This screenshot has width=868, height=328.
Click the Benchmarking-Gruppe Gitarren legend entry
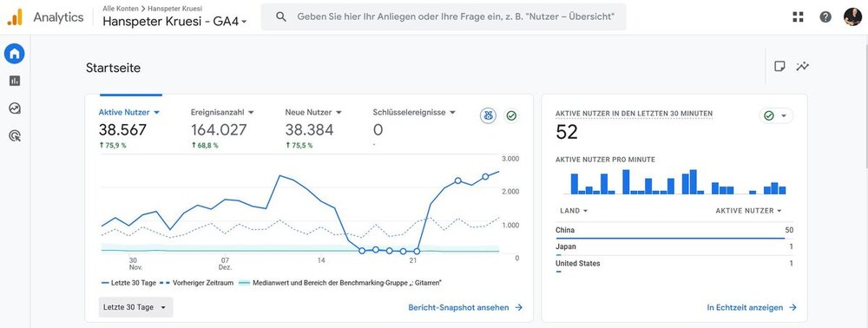point(340,283)
